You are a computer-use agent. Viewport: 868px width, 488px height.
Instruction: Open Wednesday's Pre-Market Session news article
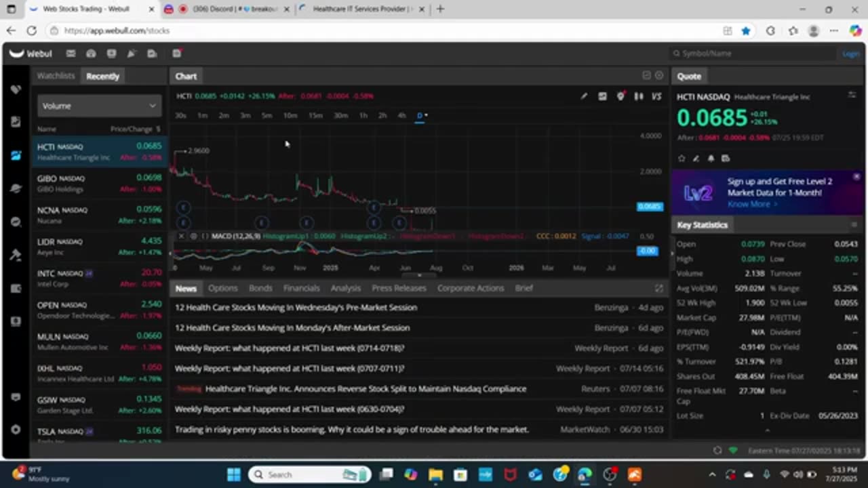(296, 307)
